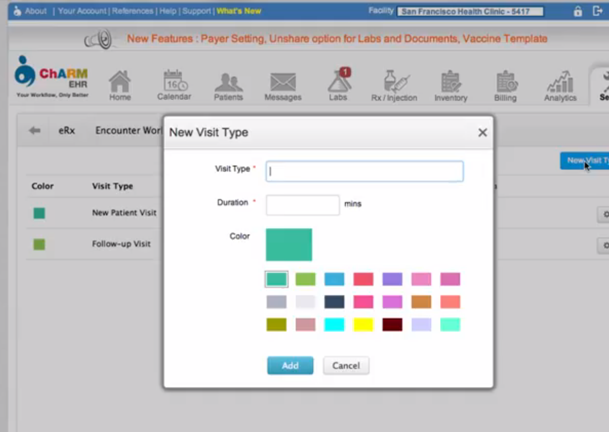Select the magenta-violet swatch in second row
This screenshot has height=432, width=609.
(x=392, y=302)
